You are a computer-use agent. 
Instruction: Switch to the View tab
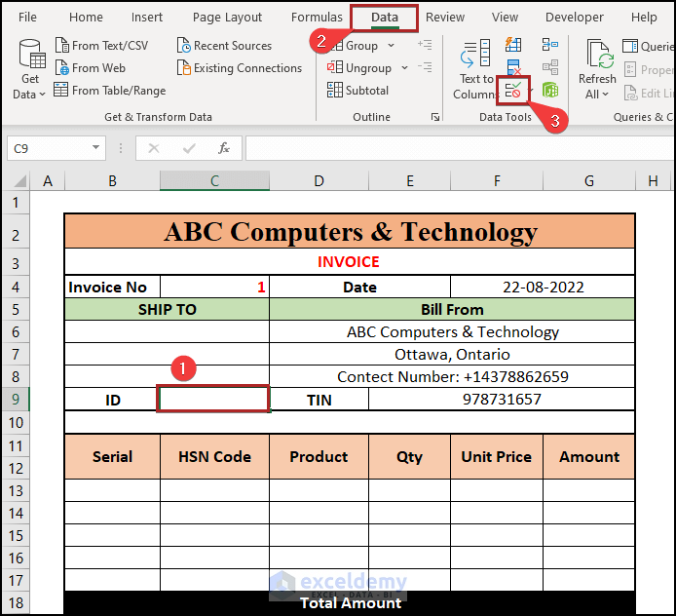pyautogui.click(x=505, y=18)
